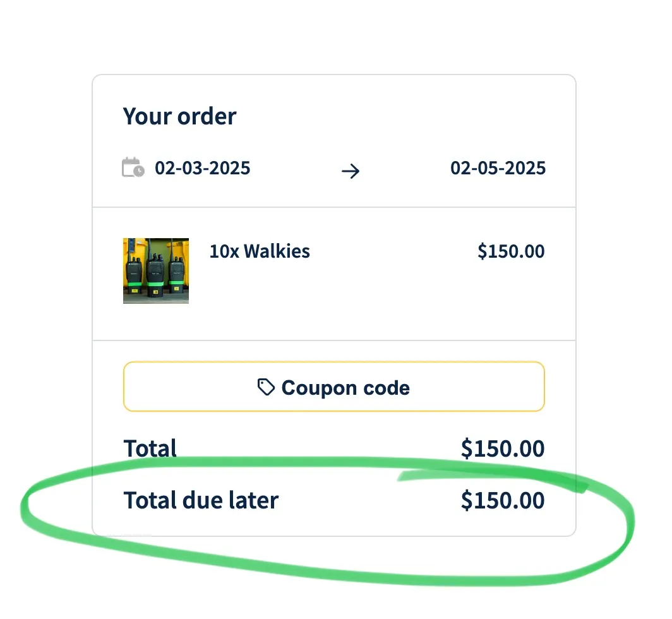Image resolution: width=672 pixels, height=619 pixels.
Task: Click the arrow between rental dates
Action: coord(351,171)
